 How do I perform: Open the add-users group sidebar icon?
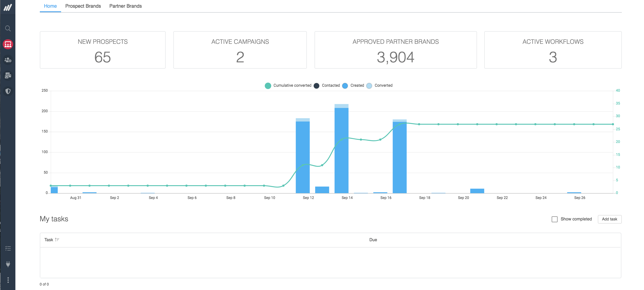(x=8, y=60)
